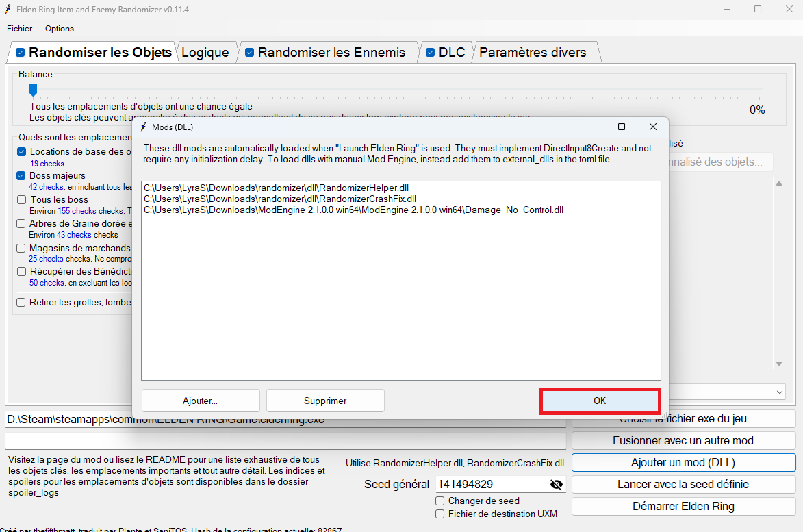The height and width of the screenshot is (532, 803).
Task: Enable Fichier de destination UXM checkbox
Action: point(440,514)
